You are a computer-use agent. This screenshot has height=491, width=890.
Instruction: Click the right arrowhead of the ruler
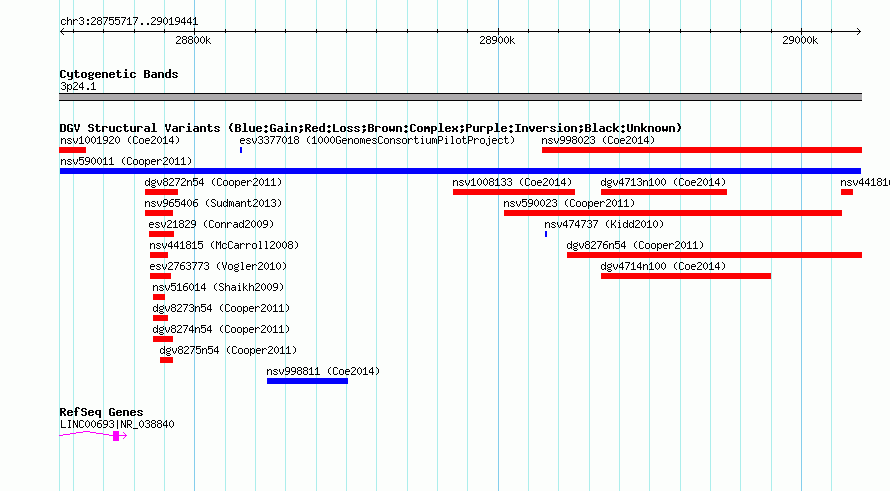click(x=858, y=32)
